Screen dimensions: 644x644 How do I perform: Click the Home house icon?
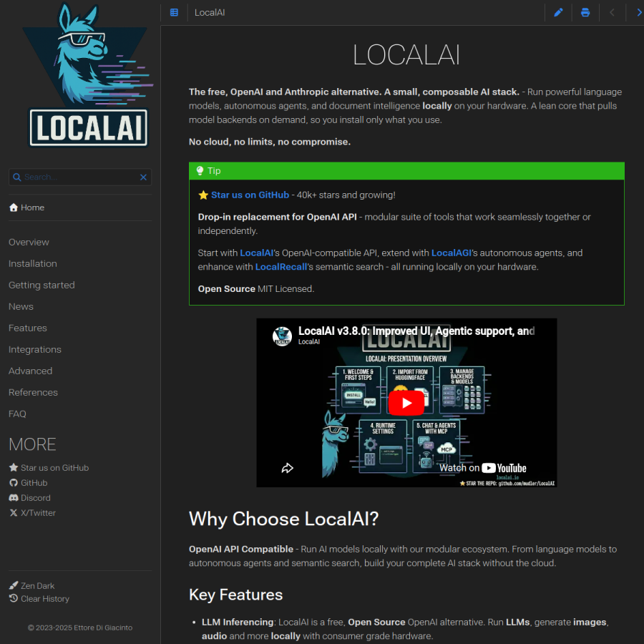pyautogui.click(x=14, y=208)
